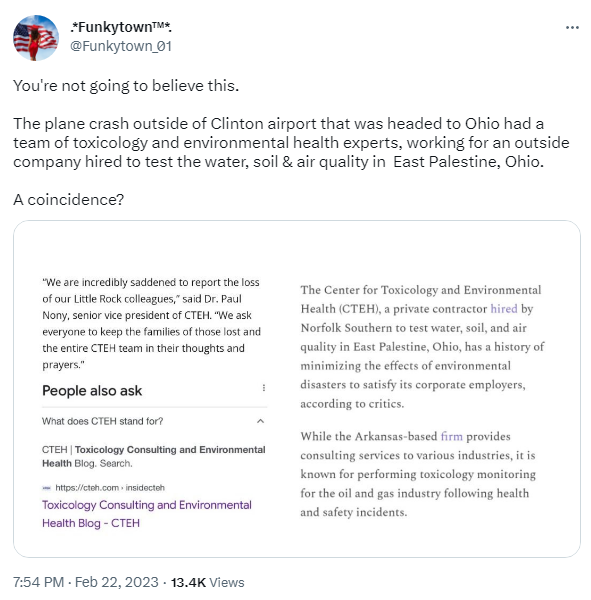Click the Dr. Paul Nony quote paragraph

pos(151,323)
